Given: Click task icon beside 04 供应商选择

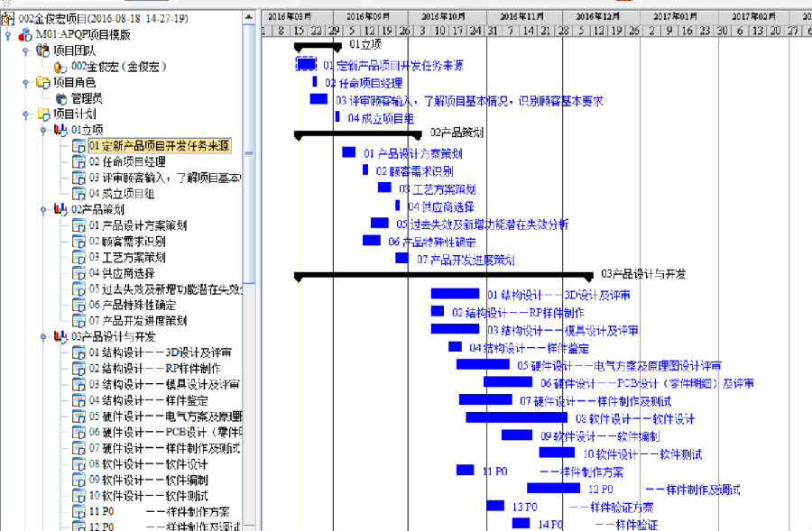Looking at the screenshot, I should (x=78, y=273).
